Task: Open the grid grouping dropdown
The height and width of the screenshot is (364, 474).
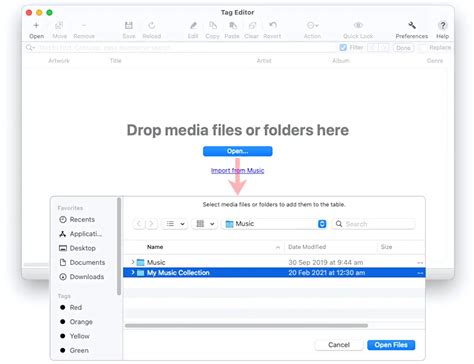Action: coord(205,224)
